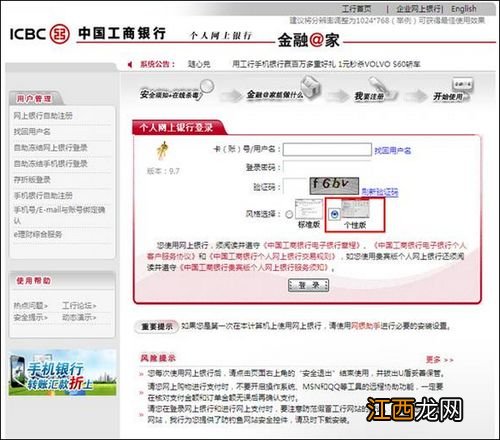Viewport: 500px width, 440px height.
Task: Click the 更多 >> link in risk tips
Action: [440, 360]
